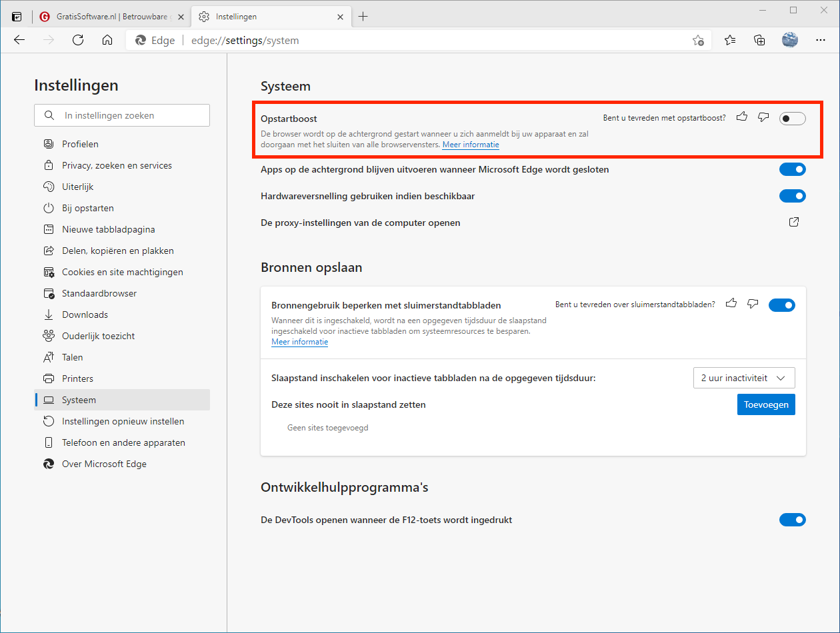Select Downloads in settings sidebar

[85, 315]
